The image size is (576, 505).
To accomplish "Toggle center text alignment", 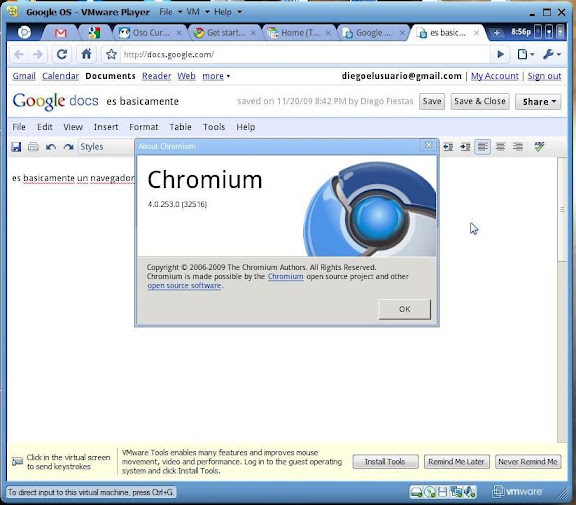I will (500, 147).
